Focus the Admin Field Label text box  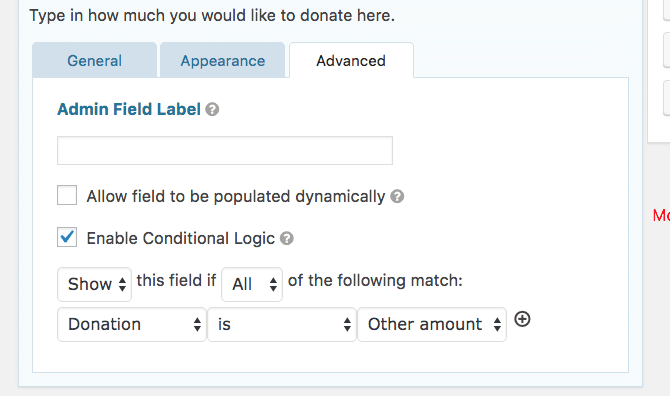tap(225, 150)
